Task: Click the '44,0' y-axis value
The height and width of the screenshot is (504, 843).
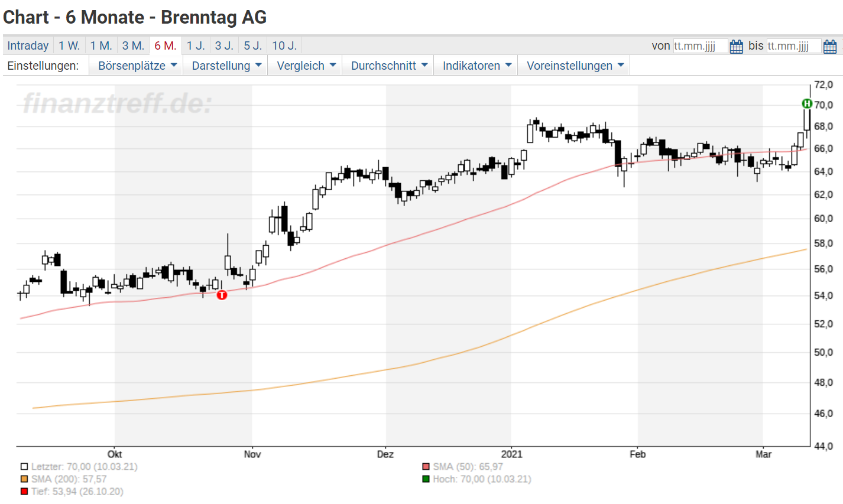Action: point(823,447)
